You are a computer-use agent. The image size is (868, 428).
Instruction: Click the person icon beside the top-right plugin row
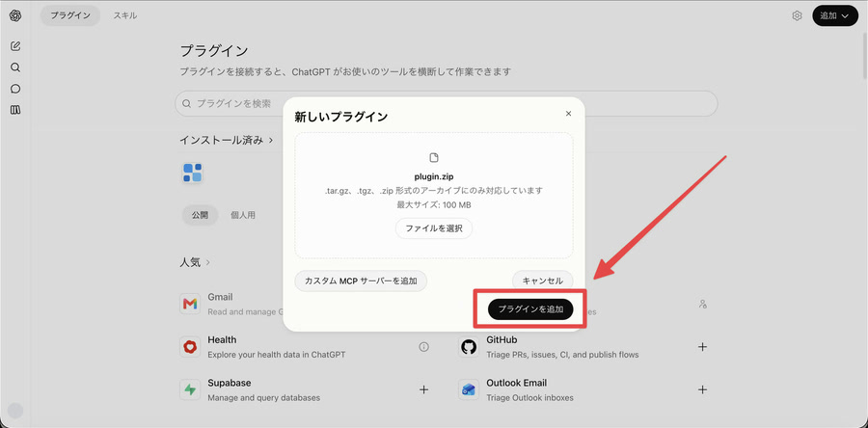tap(703, 304)
